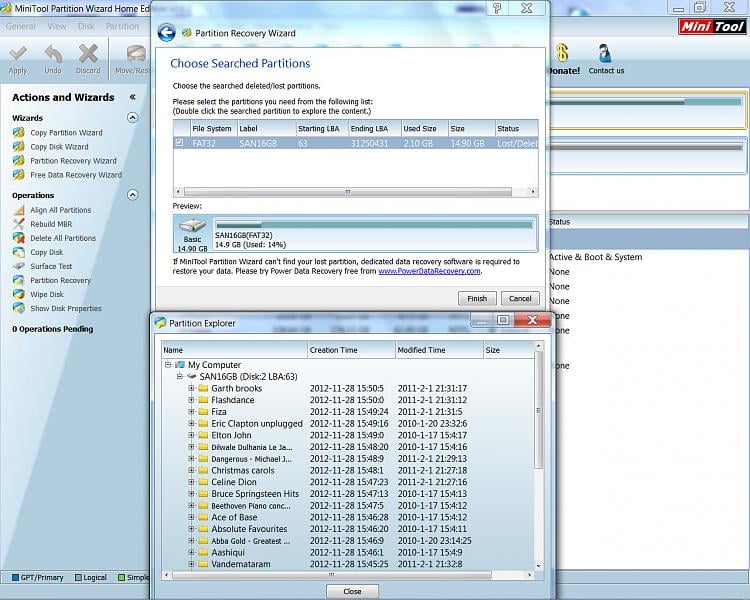Screen dimensions: 750x600
Task: Open the Partition menu
Action: point(122,26)
